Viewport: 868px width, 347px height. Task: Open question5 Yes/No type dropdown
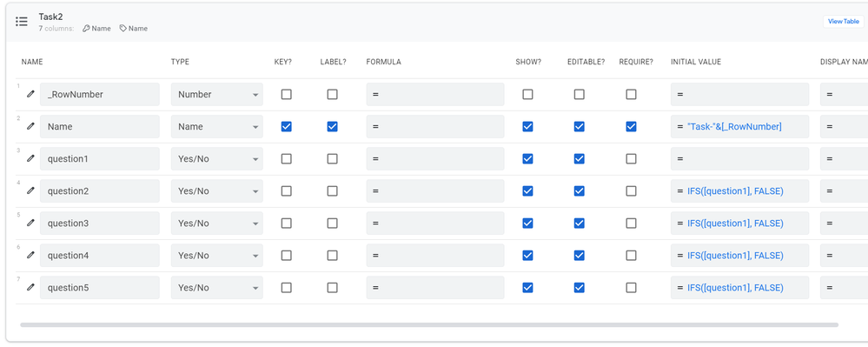pos(217,287)
